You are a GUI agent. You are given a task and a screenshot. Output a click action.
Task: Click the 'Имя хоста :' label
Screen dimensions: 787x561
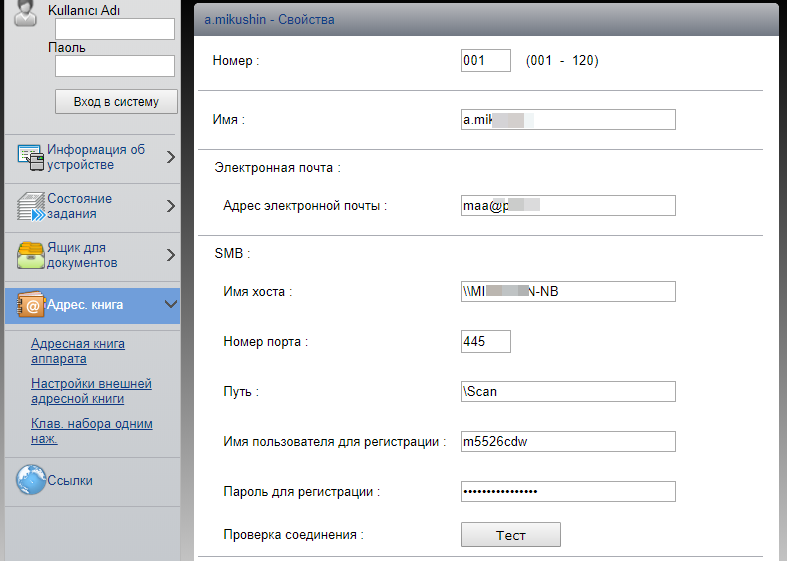pos(257,292)
